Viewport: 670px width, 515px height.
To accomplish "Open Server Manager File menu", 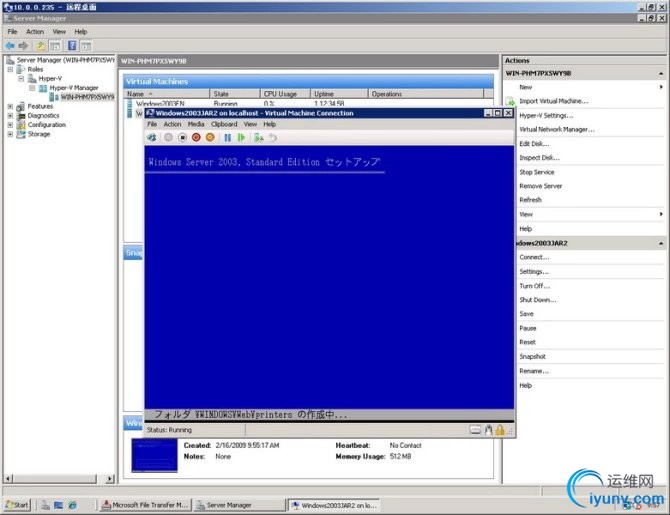I will [x=12, y=32].
